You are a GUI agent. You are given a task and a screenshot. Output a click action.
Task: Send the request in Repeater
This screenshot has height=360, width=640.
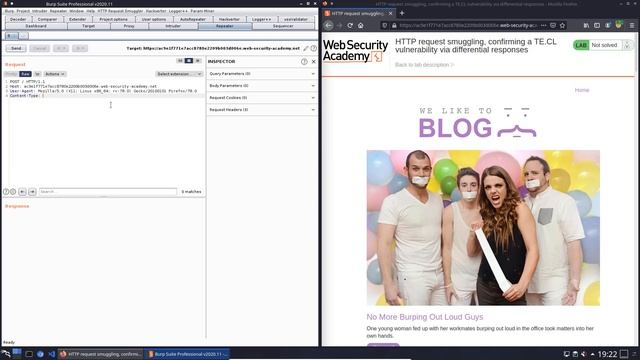(16, 48)
